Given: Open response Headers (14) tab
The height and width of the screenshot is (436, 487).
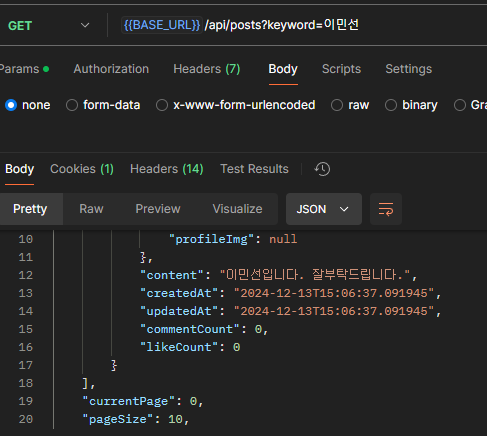Looking at the screenshot, I should (167, 169).
